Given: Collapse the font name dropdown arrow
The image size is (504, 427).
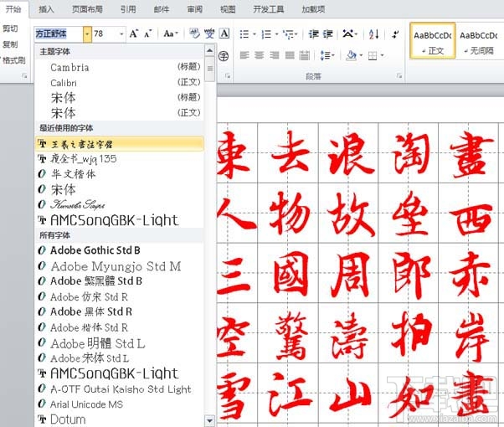Looking at the screenshot, I should pyautogui.click(x=87, y=33).
